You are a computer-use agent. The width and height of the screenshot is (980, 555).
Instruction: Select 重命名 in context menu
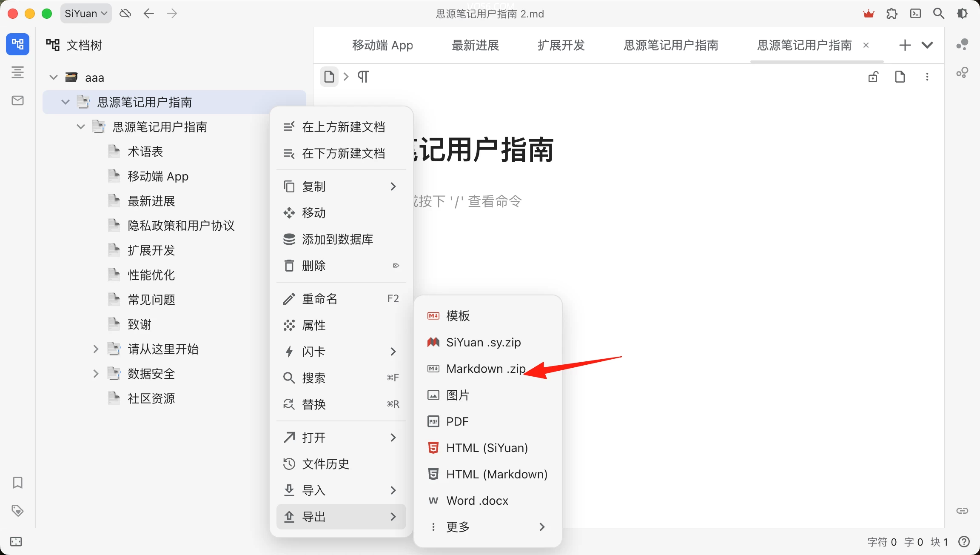click(x=320, y=299)
